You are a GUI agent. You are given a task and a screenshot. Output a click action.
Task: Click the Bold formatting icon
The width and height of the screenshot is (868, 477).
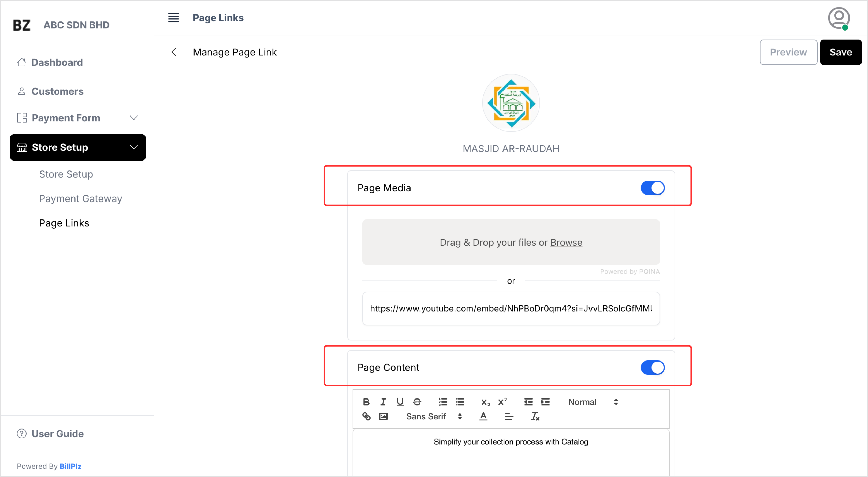[366, 402]
